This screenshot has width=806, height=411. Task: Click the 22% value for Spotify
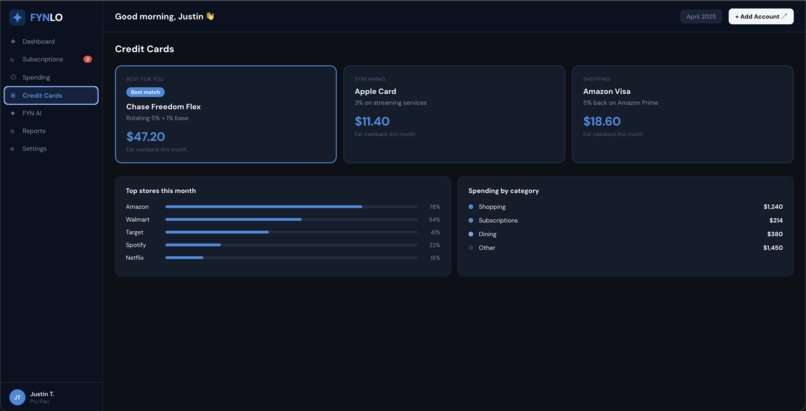tap(435, 245)
